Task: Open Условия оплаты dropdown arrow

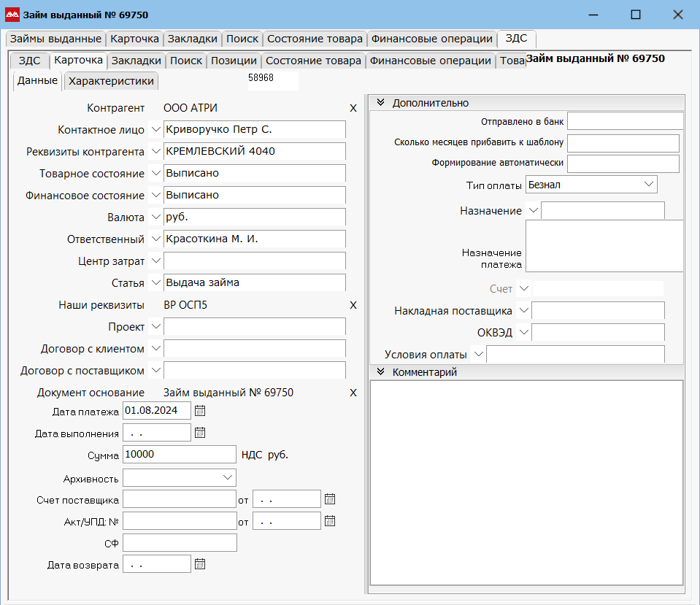Action: (x=479, y=355)
